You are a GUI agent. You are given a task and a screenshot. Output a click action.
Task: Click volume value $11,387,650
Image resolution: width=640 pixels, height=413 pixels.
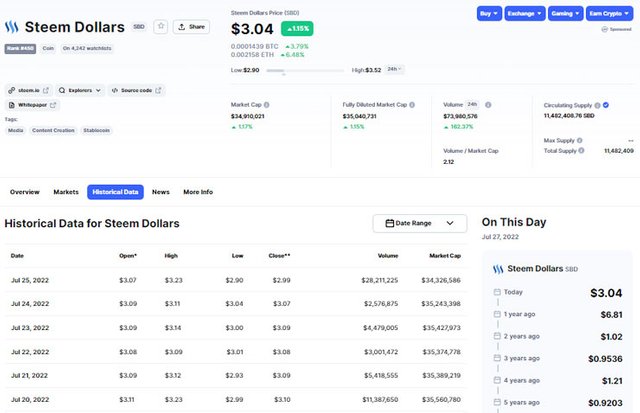380,400
